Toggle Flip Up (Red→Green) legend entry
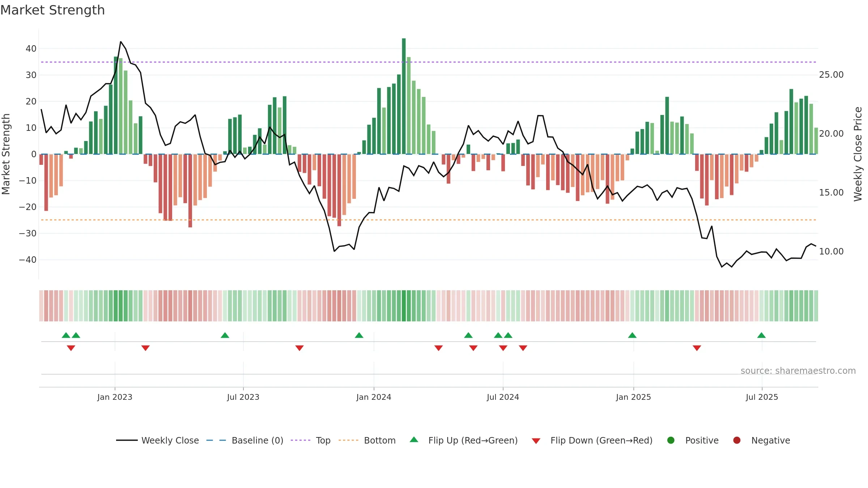The image size is (868, 488). [464, 440]
